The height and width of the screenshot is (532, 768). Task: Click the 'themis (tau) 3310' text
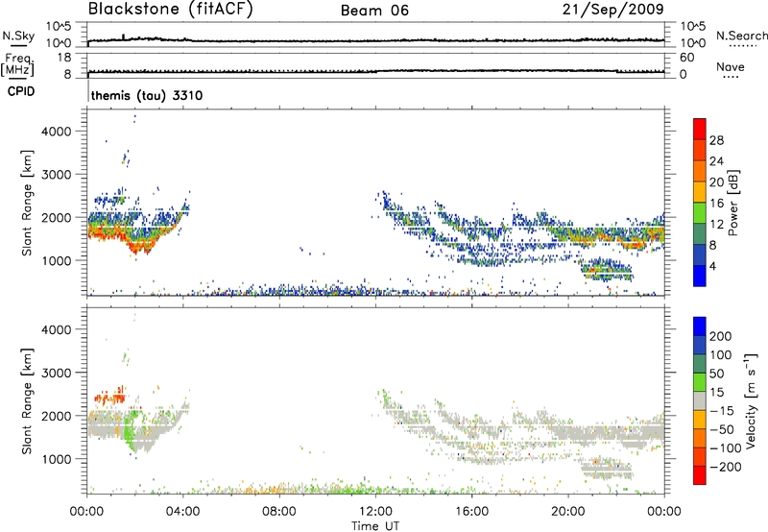click(x=147, y=95)
